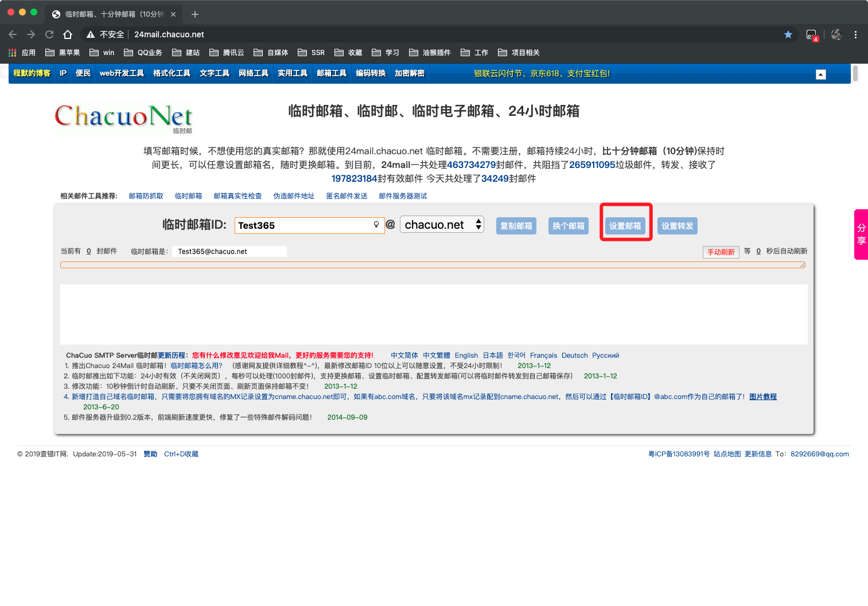Open the 黑苹果 bookmark folder
This screenshot has height=606, width=868.
(63, 53)
